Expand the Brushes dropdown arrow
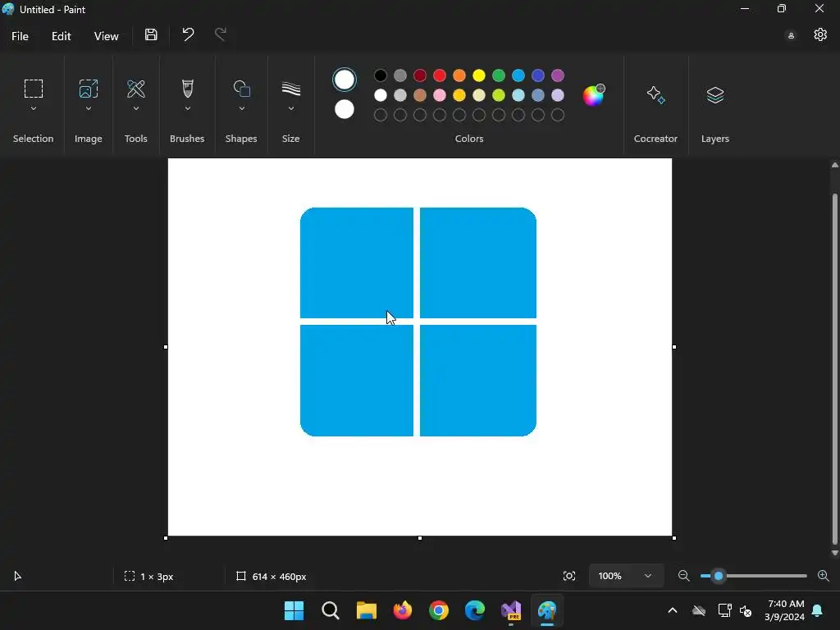 click(188, 109)
